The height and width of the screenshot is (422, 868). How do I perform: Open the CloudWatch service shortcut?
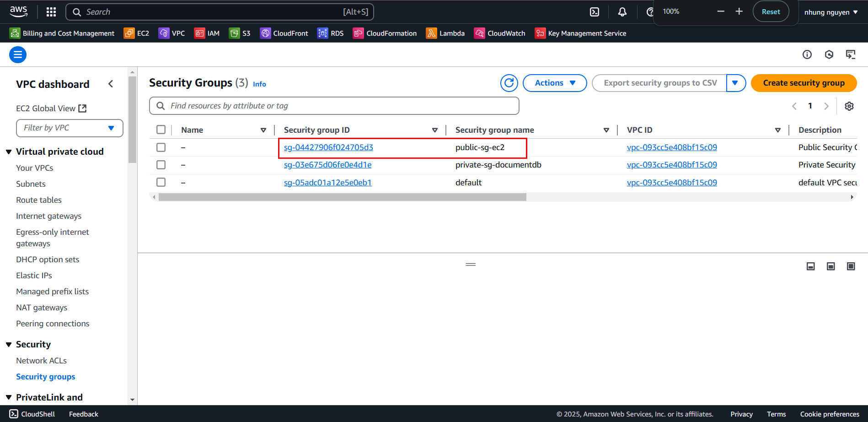pyautogui.click(x=500, y=33)
